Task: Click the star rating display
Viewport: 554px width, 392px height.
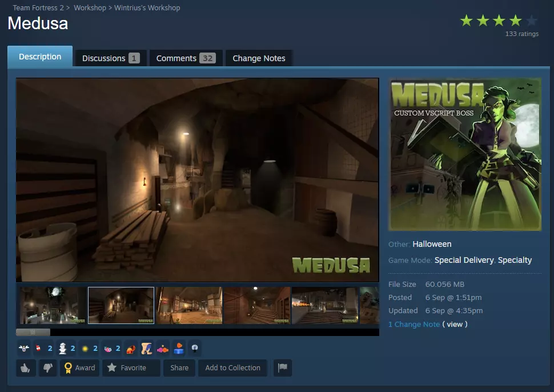Action: (499, 21)
